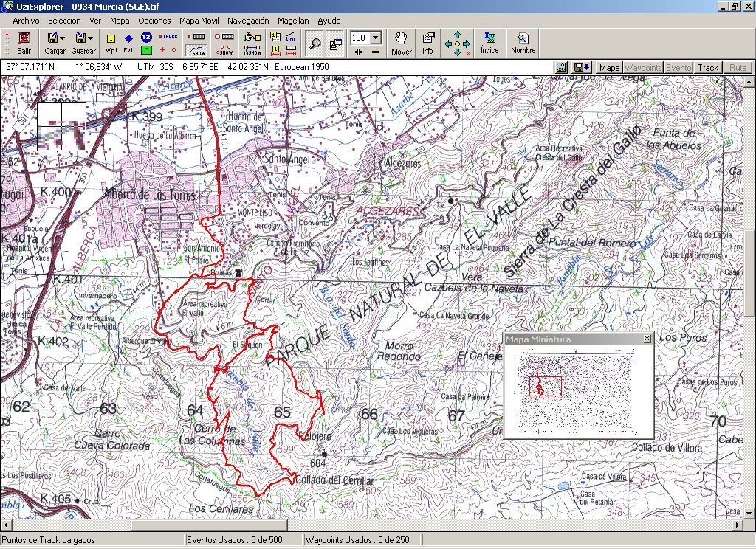Click the vertical scrollbar up arrow
Viewport: 756px width, 549px height.
click(x=749, y=81)
